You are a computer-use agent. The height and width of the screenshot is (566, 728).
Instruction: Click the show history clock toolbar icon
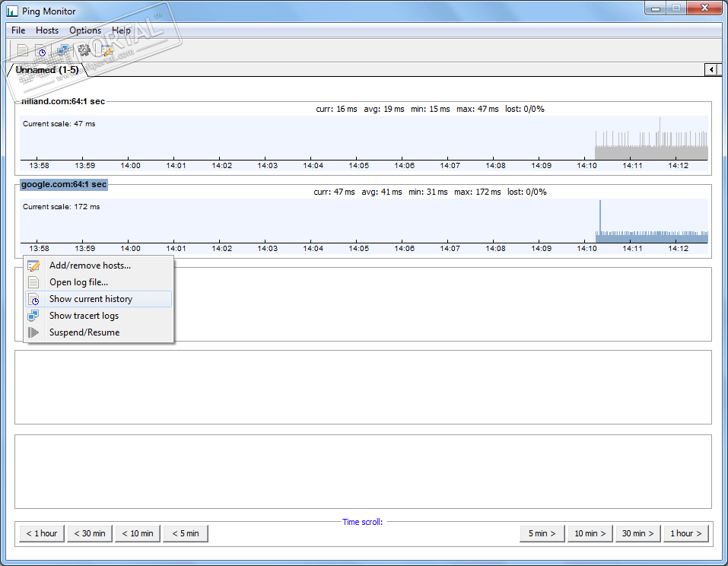pos(41,50)
